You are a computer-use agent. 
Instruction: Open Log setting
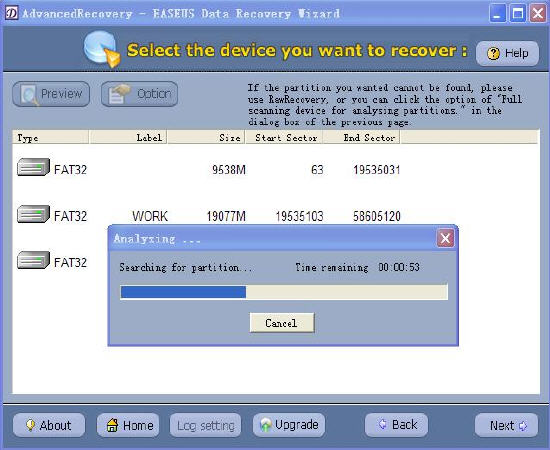coord(206,425)
